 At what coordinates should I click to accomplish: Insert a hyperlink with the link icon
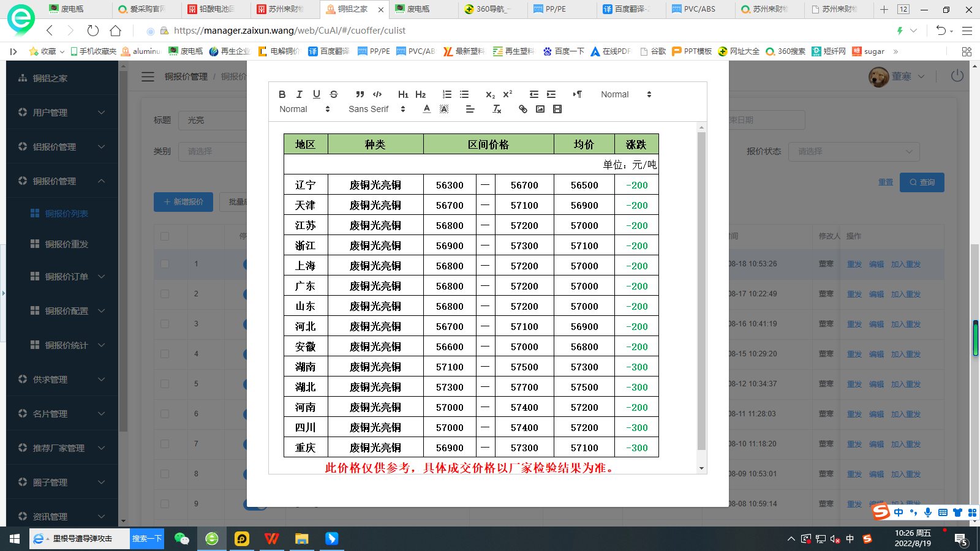(523, 109)
